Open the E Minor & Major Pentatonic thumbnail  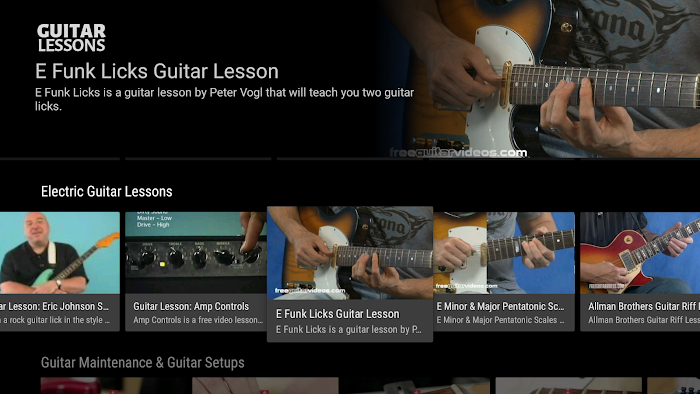504,253
